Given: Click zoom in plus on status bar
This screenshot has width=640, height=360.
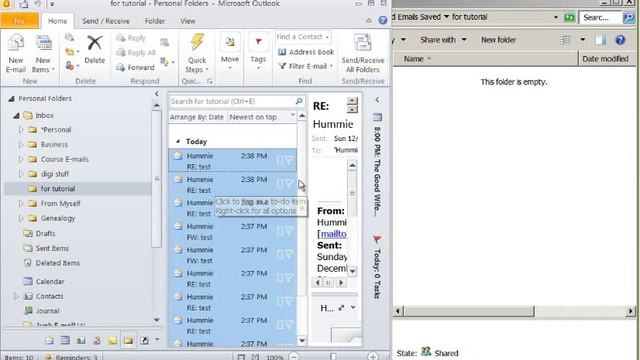Looking at the screenshot, I should point(373,357).
